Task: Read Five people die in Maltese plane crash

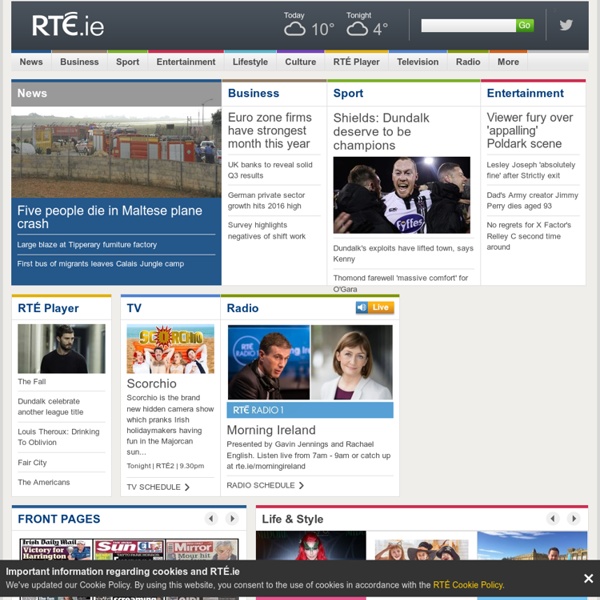Action: pyautogui.click(x=109, y=217)
